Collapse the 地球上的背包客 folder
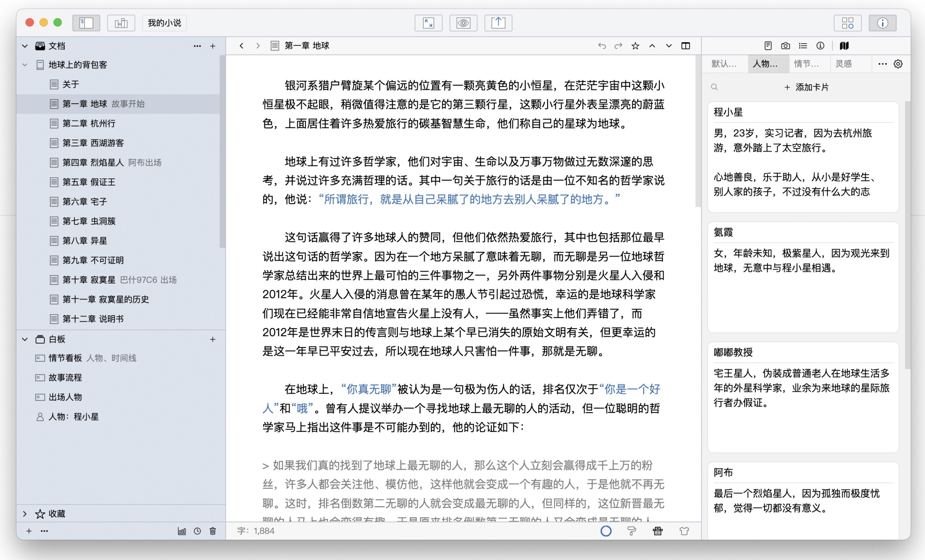This screenshot has height=560, width=925. (x=25, y=65)
